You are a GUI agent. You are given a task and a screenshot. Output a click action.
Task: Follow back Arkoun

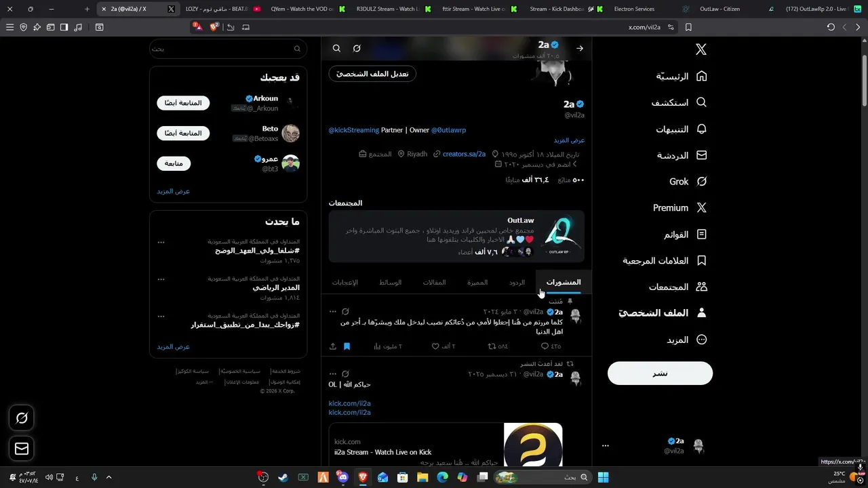(184, 103)
